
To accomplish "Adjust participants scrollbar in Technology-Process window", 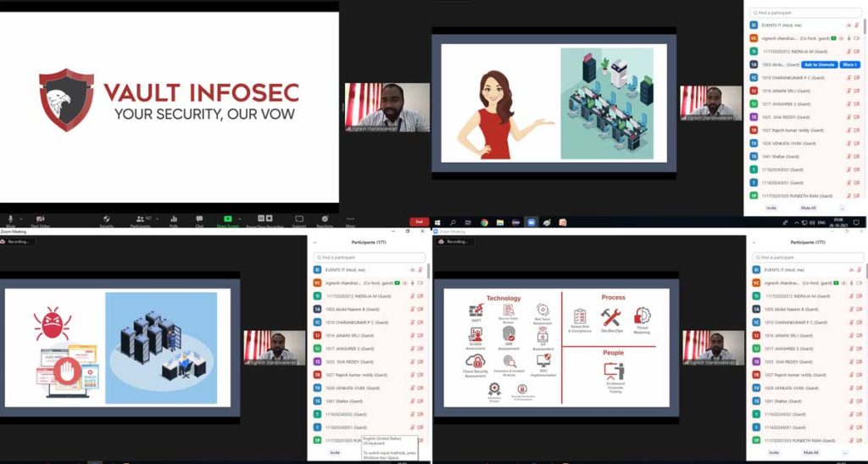I will coord(866,271).
